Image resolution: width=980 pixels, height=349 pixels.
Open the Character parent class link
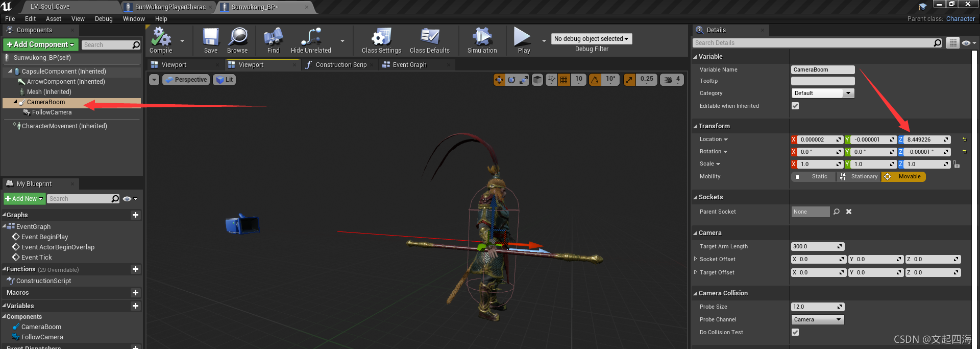coord(960,19)
